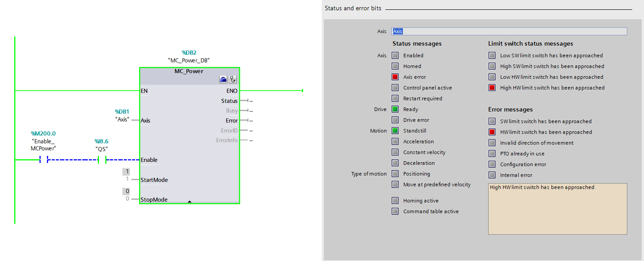Image resolution: width=644 pixels, height=261 pixels.
Task: Open MC_Power diagnostics stethoscope icon
Action: coord(233,79)
